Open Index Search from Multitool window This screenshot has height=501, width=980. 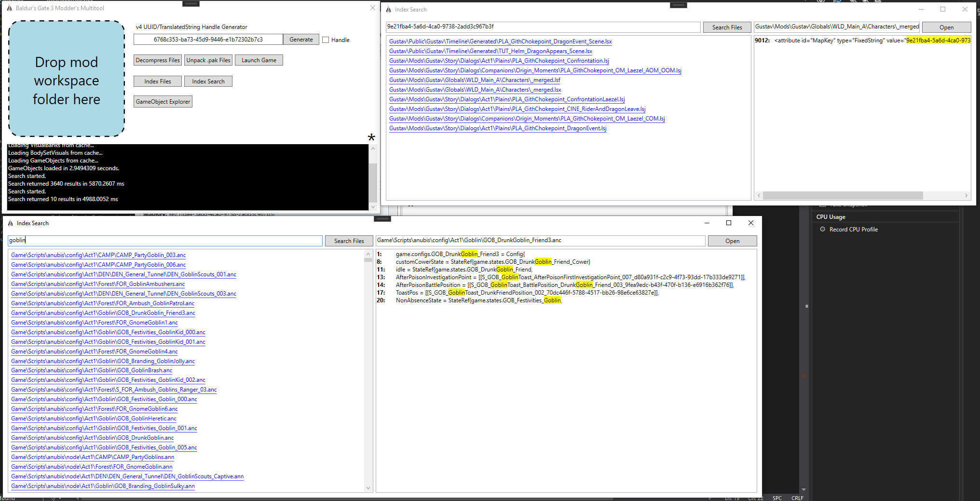click(x=208, y=81)
